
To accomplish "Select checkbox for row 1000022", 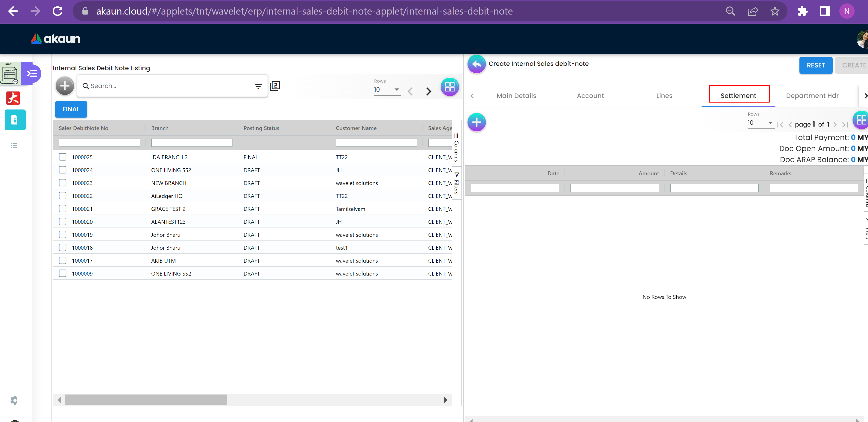I will pos(63,195).
